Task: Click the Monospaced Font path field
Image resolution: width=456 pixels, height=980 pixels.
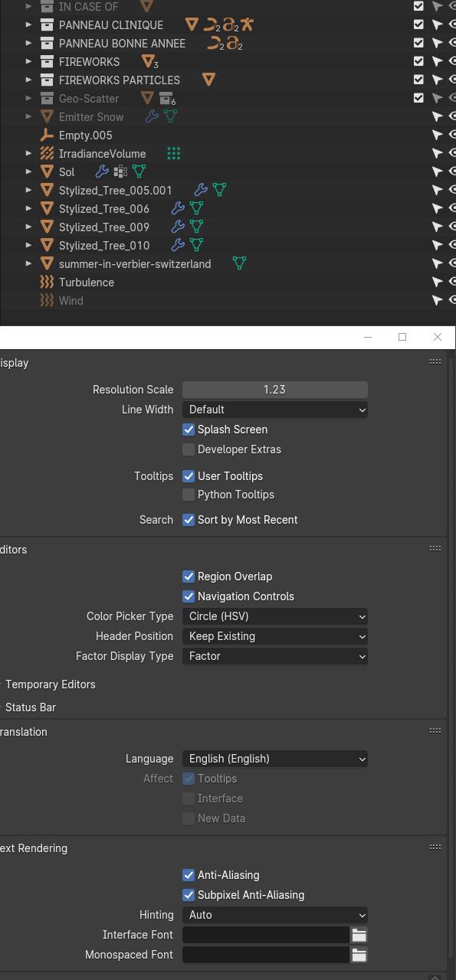Action: (x=266, y=955)
